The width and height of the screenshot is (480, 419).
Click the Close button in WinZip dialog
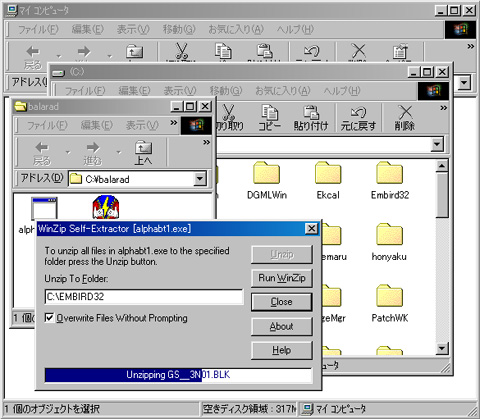pos(282,302)
